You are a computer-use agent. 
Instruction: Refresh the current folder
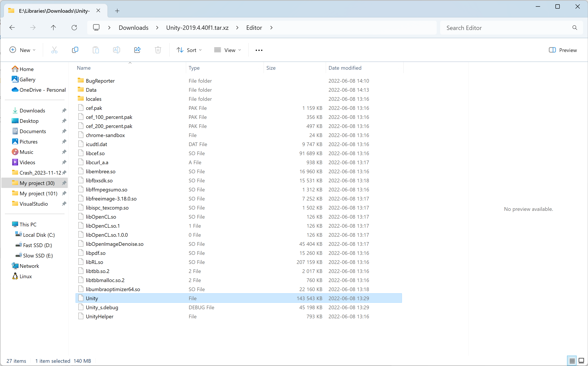click(x=74, y=27)
